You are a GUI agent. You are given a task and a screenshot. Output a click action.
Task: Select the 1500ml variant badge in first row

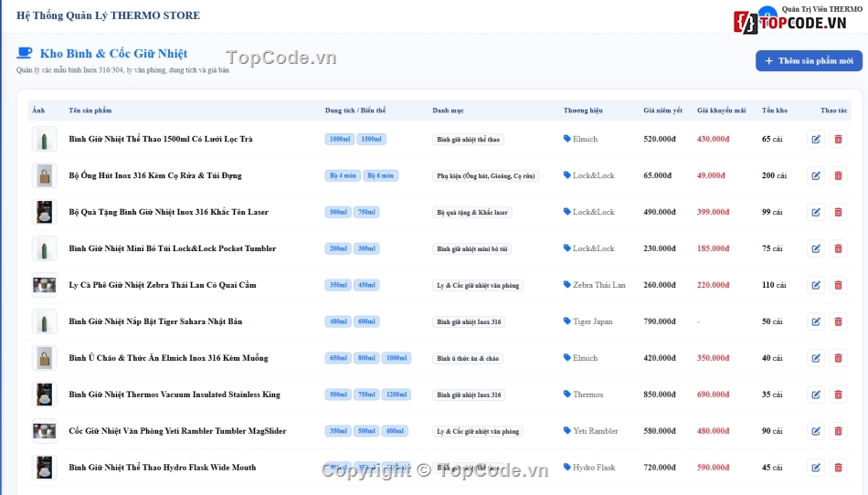(372, 140)
